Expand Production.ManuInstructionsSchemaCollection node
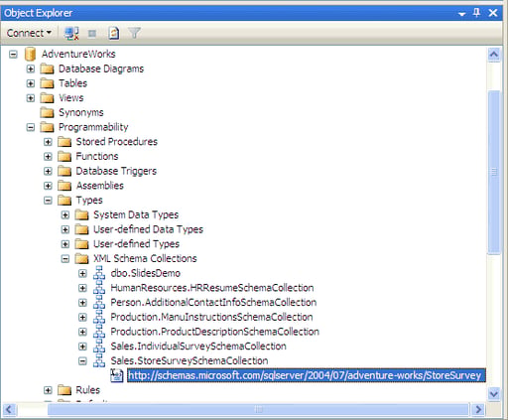This screenshot has height=420, width=508. (82, 317)
